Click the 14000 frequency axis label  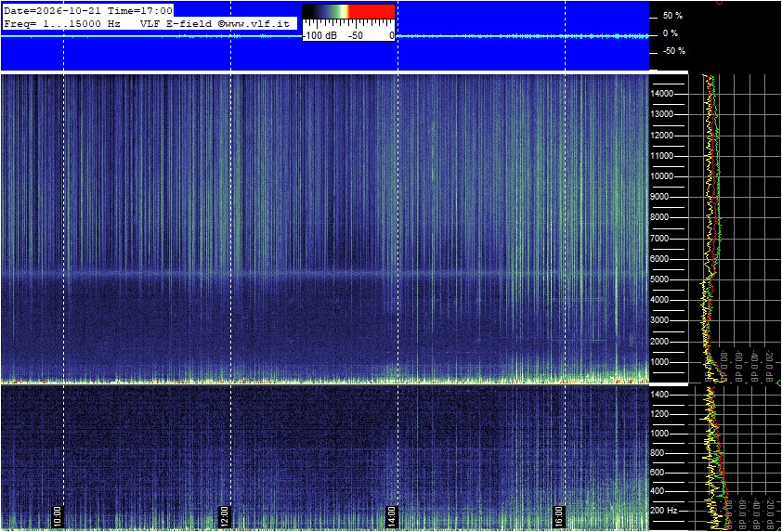(662, 94)
